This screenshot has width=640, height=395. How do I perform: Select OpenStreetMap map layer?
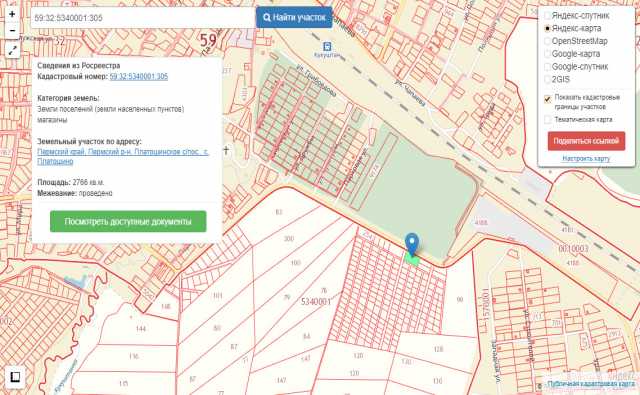(547, 41)
